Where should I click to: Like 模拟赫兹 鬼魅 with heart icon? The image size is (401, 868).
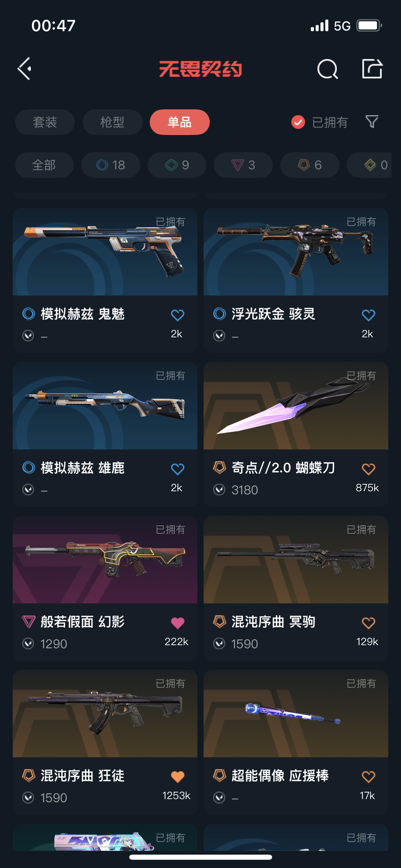(x=177, y=315)
